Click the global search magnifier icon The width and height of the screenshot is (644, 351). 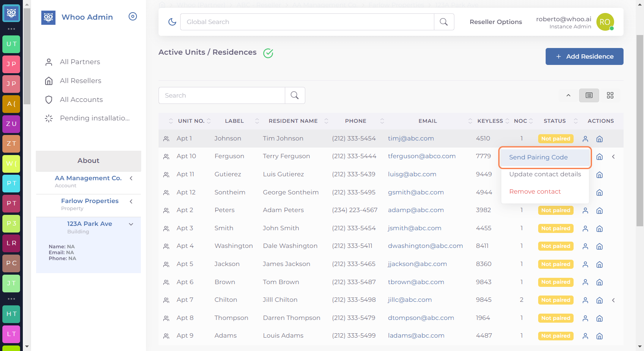tap(444, 22)
